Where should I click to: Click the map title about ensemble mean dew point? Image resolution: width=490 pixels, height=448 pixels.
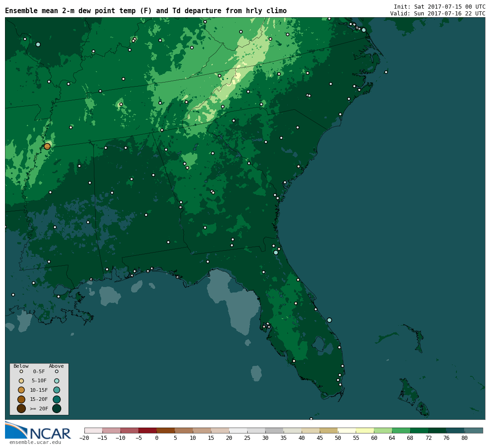click(x=146, y=11)
